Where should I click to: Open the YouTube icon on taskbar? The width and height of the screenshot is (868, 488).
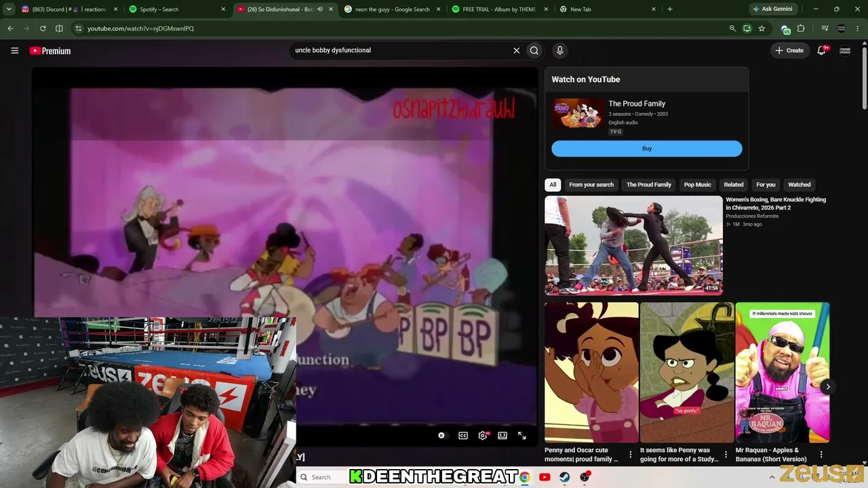[545, 477]
